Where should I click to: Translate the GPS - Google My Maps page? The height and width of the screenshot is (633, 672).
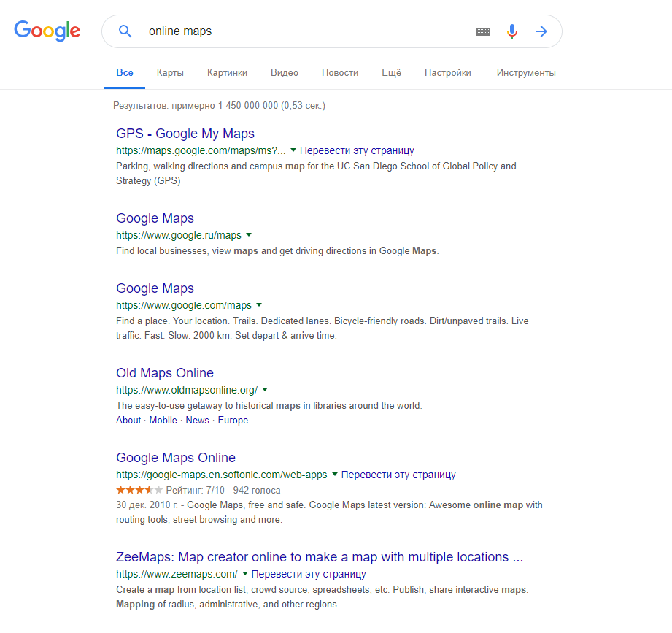(357, 150)
